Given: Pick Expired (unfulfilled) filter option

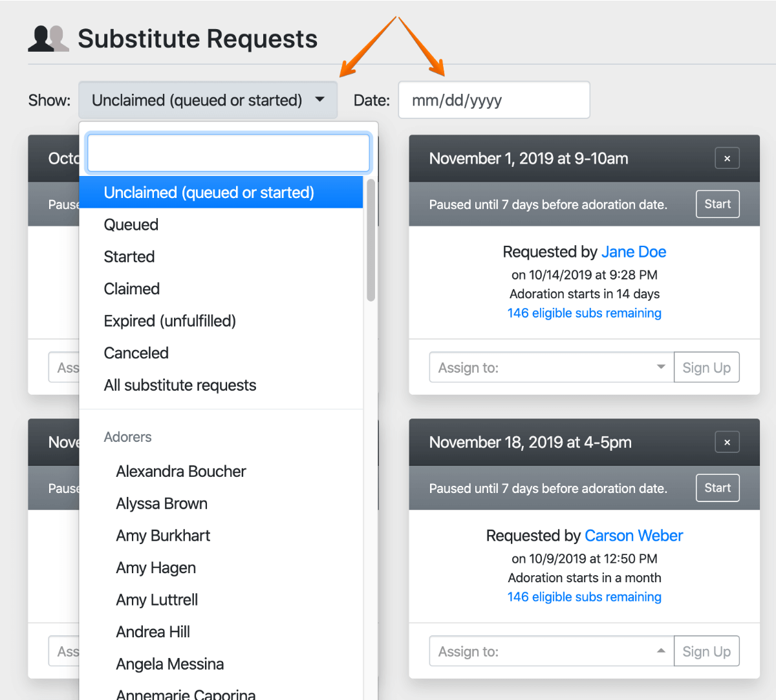Looking at the screenshot, I should click(169, 321).
